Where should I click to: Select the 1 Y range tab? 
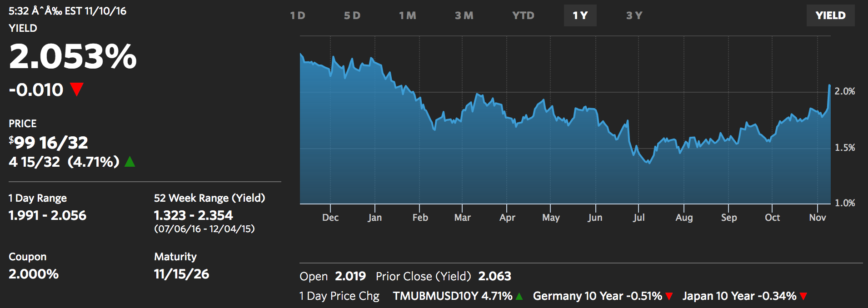(580, 15)
